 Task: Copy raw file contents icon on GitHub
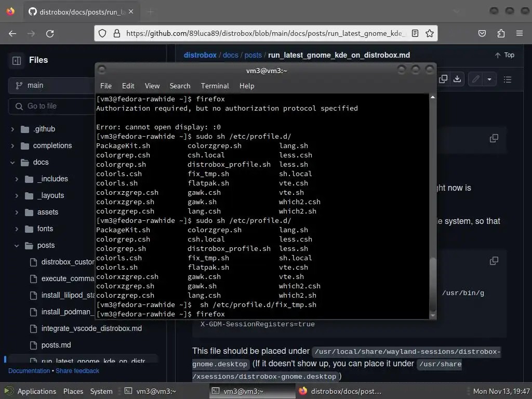[443, 79]
